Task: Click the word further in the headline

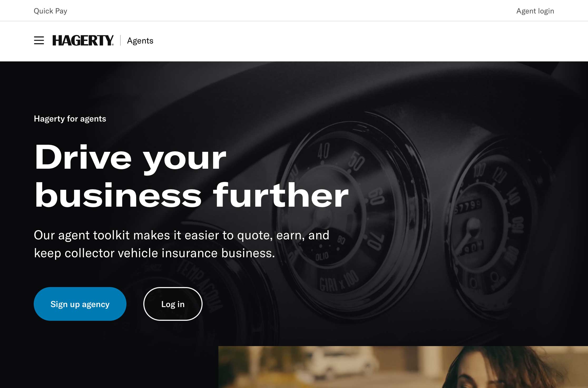Action: [x=281, y=195]
